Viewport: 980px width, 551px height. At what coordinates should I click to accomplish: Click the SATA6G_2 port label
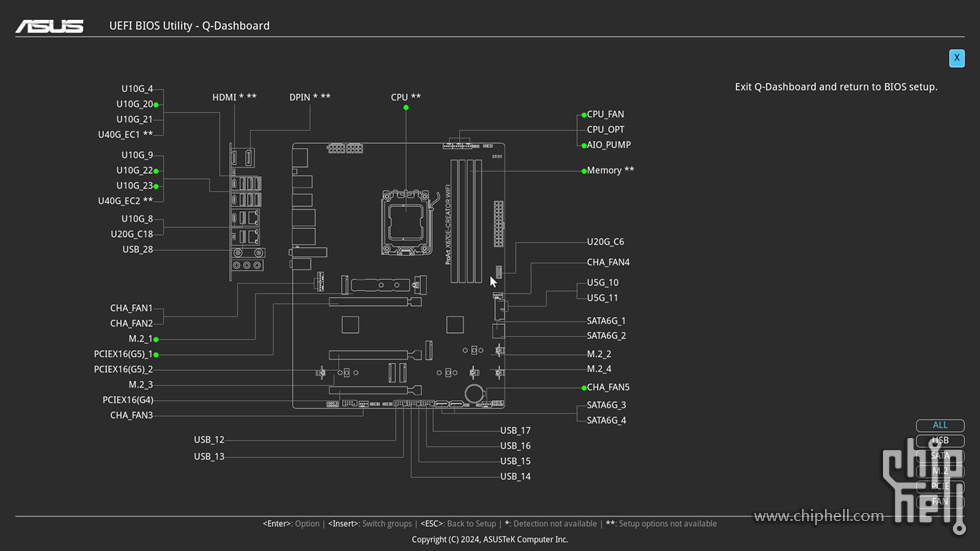pos(606,335)
